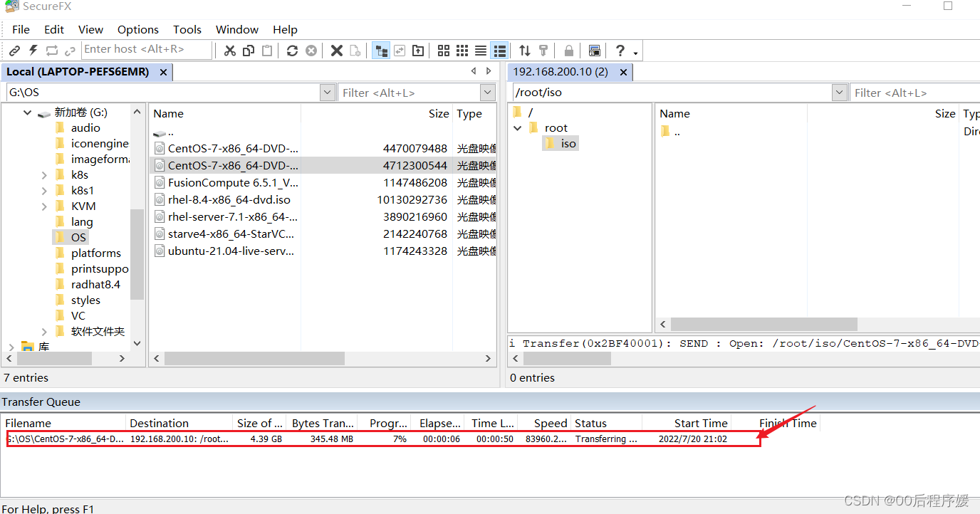Click the sort arrows toolbar icon

(525, 51)
